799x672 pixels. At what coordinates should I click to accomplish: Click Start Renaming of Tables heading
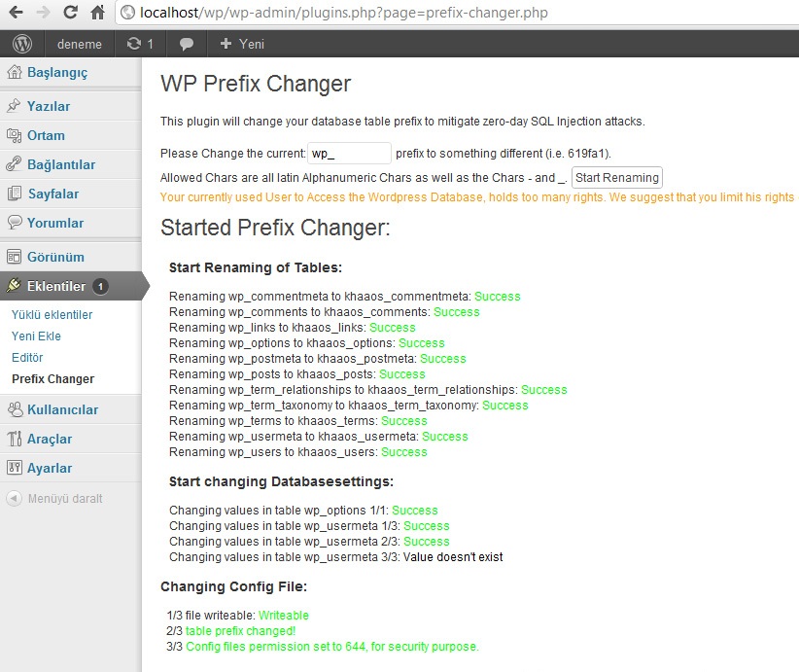click(256, 267)
